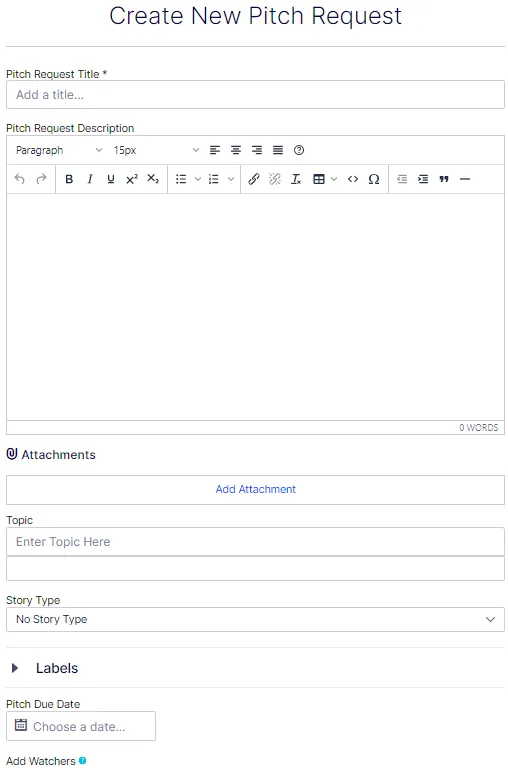Viewport: 508px width, 768px height.
Task: Insert a hyperlink
Action: point(254,179)
